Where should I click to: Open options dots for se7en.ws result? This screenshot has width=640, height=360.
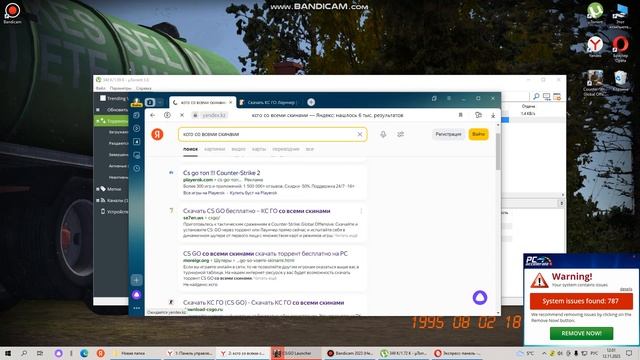361,211
